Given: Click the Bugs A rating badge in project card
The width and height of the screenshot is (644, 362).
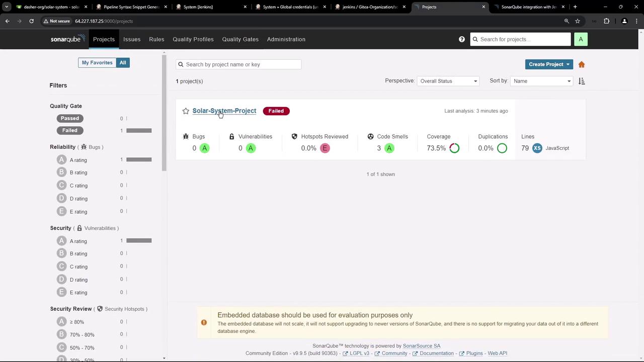Looking at the screenshot, I should tap(204, 148).
